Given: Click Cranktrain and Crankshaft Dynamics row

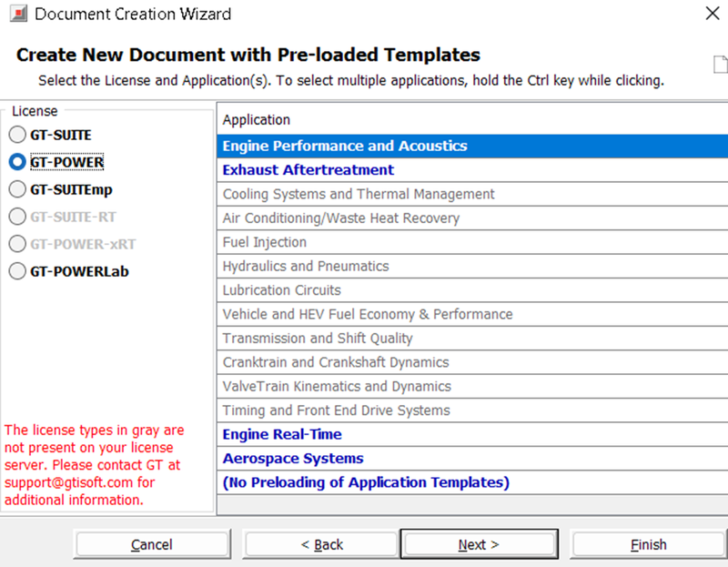Looking at the screenshot, I should (x=472, y=362).
